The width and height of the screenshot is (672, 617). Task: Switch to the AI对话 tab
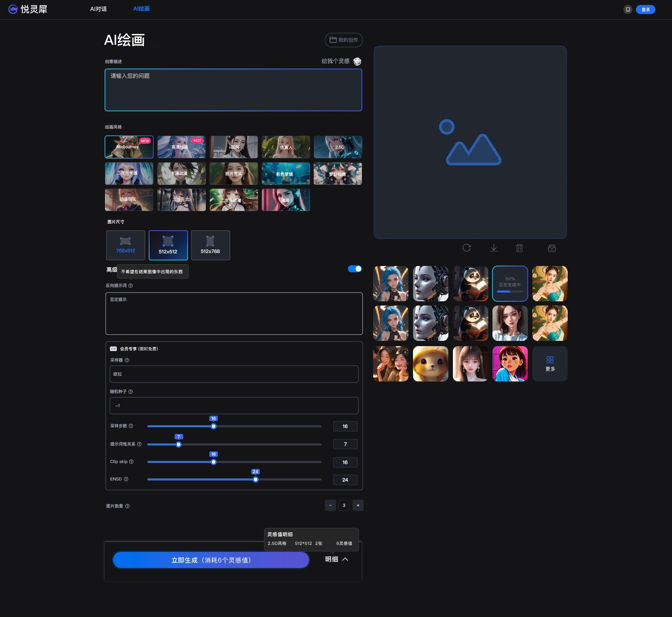coord(98,9)
